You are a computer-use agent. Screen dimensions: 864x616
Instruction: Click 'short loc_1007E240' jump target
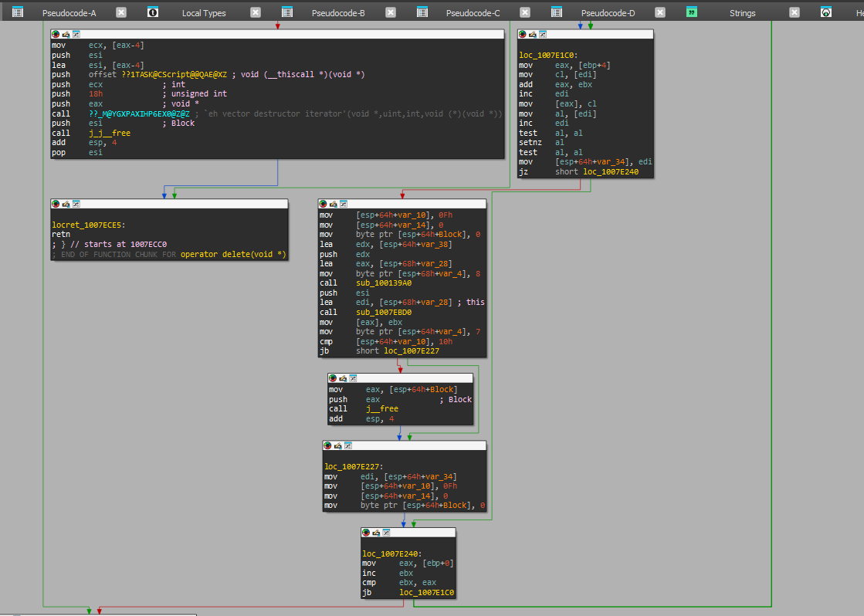[597, 172]
